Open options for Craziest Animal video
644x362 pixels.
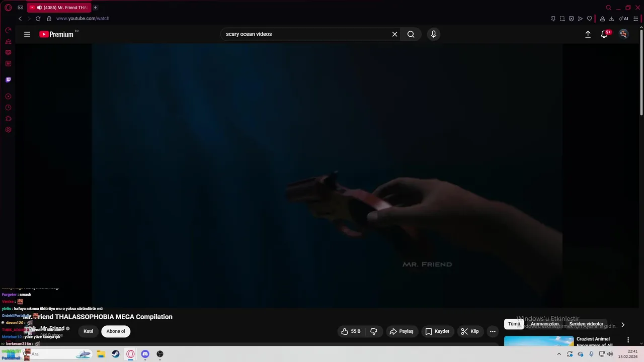(x=628, y=340)
